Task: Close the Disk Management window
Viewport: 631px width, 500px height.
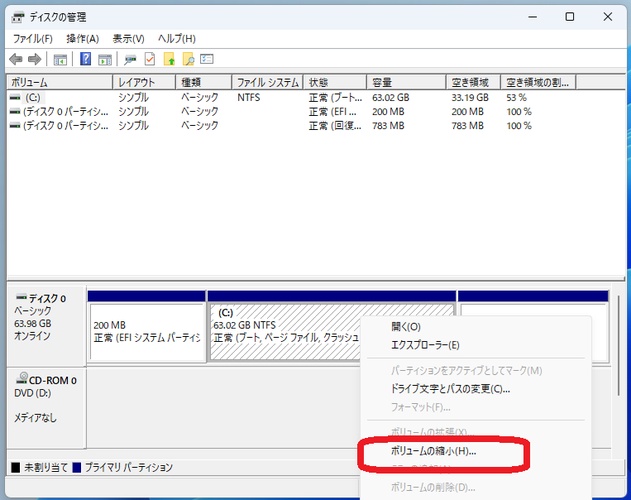Action: [x=608, y=17]
